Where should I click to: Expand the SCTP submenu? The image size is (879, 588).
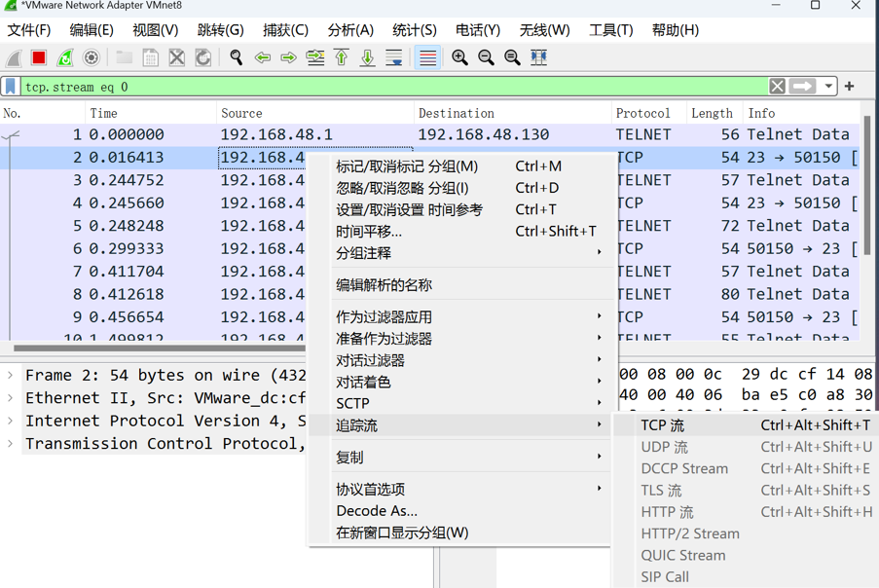(x=459, y=403)
